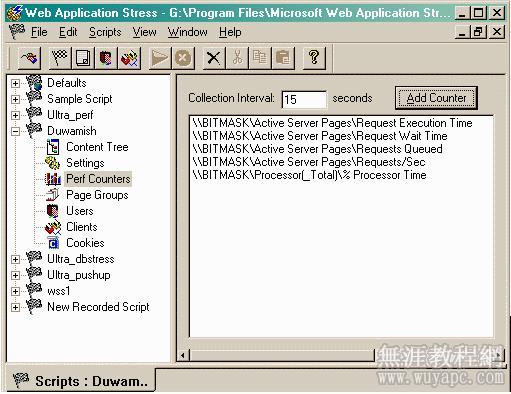Select the Sample Script tree item
The height and width of the screenshot is (394, 511).
80,99
